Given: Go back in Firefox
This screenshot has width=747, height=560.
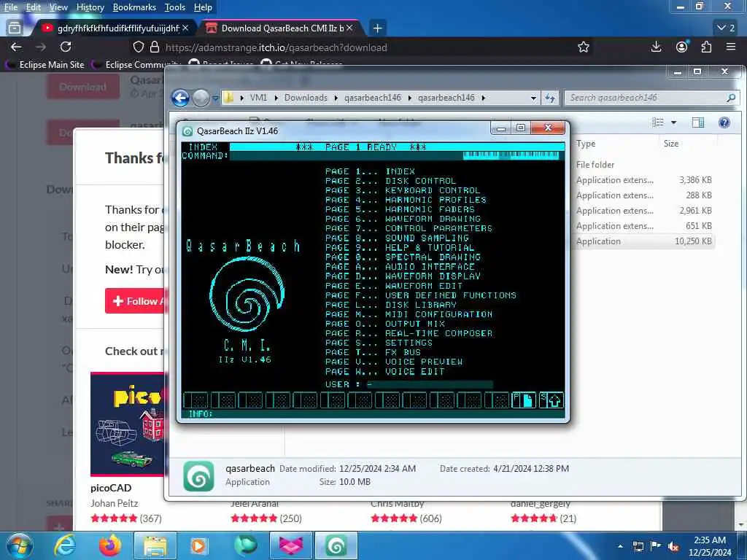Looking at the screenshot, I should pyautogui.click(x=16, y=47).
